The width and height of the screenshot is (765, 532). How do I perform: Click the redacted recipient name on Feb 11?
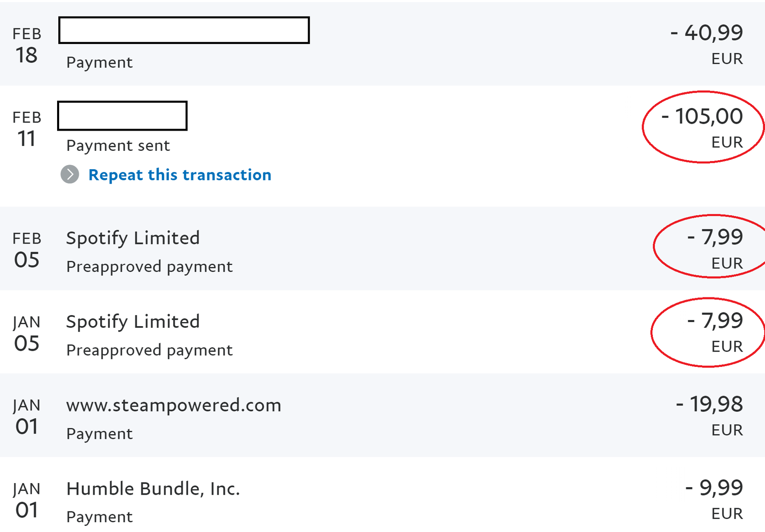tap(122, 116)
